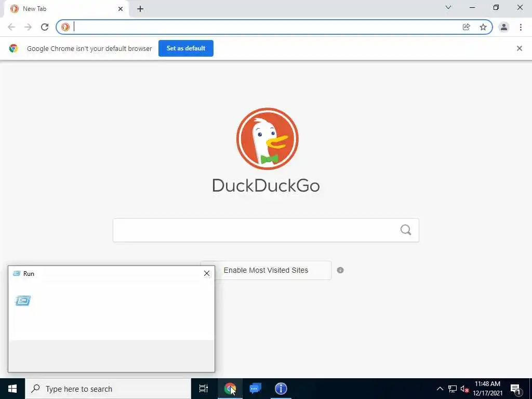Viewport: 532px width, 399px height.
Task: Open the Windows Start menu
Action: [12, 389]
